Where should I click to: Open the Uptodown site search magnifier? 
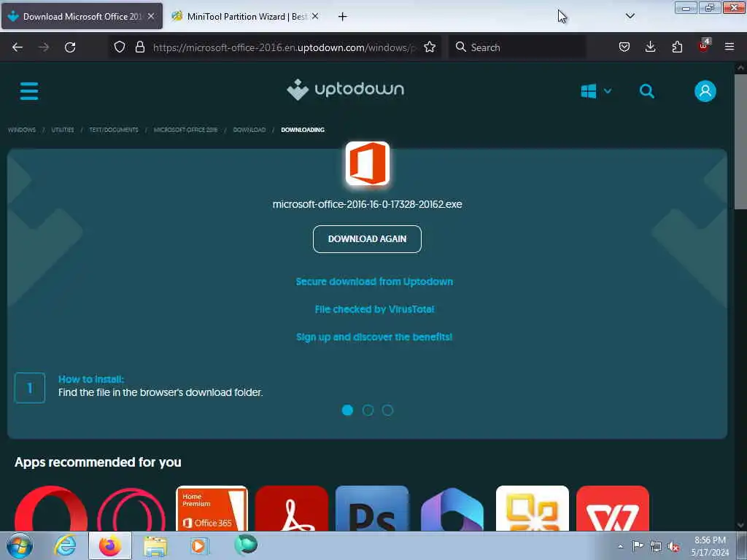pos(646,91)
